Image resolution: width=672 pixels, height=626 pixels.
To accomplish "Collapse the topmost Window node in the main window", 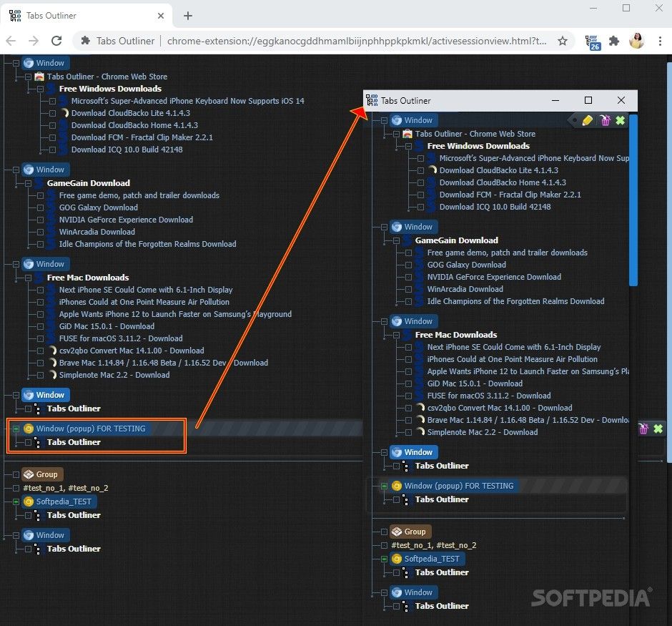I will [16, 63].
